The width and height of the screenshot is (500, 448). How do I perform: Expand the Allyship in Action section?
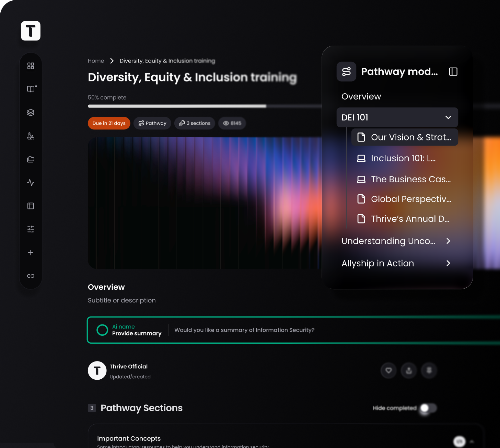pyautogui.click(x=397, y=263)
